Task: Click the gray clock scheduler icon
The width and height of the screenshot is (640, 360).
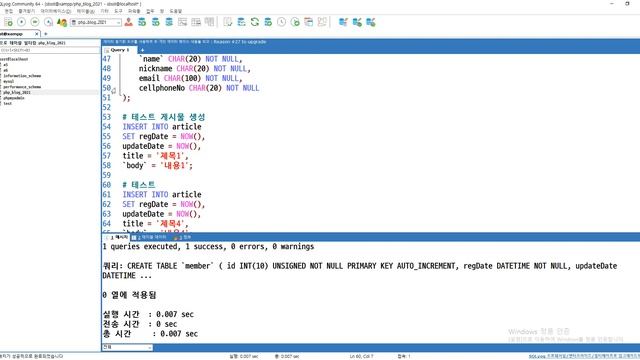Action: (x=282, y=22)
